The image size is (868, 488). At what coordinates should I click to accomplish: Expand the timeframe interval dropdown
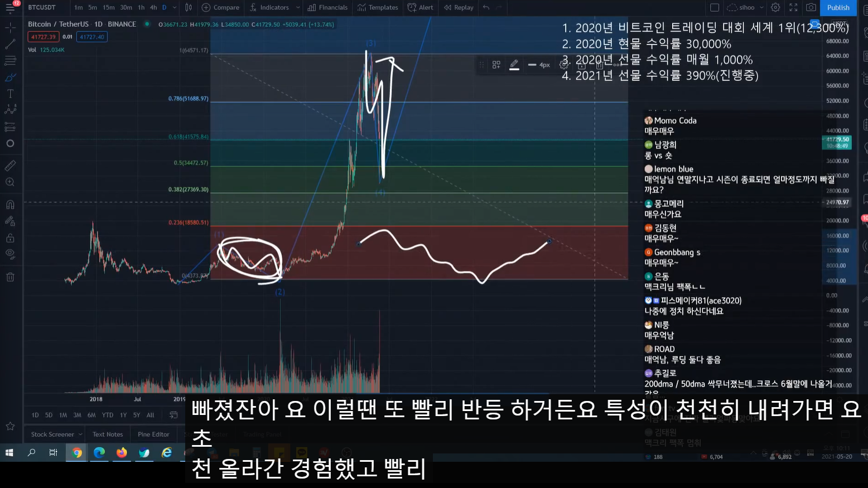(x=175, y=8)
